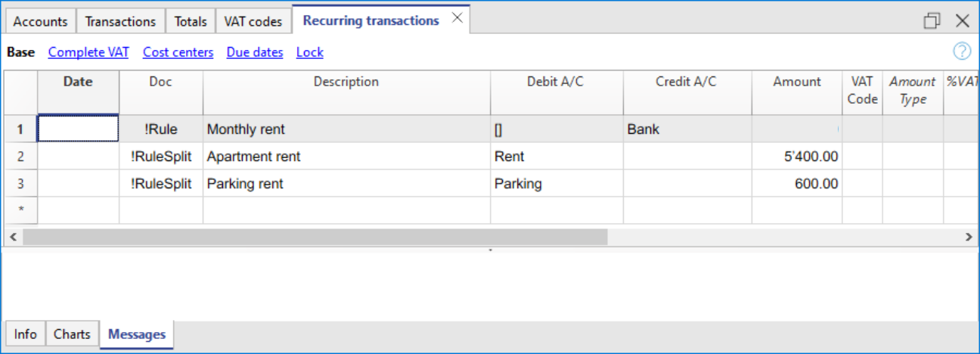Screen dimensions: 980x354
Task: Select the Lock view link
Action: (309, 52)
